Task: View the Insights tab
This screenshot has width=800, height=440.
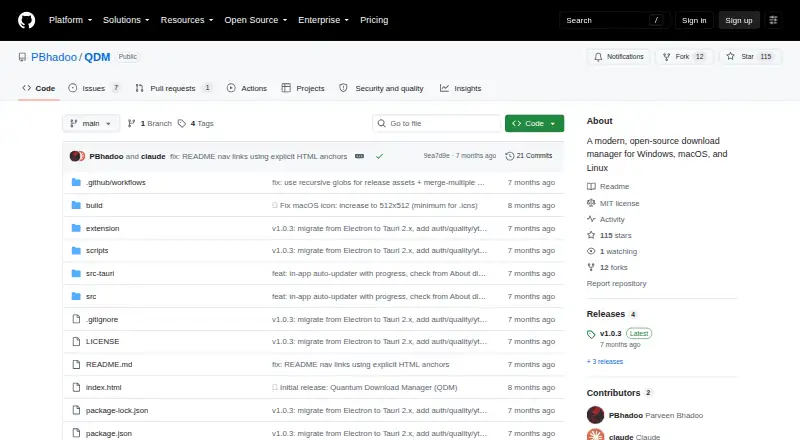Action: coord(461,88)
